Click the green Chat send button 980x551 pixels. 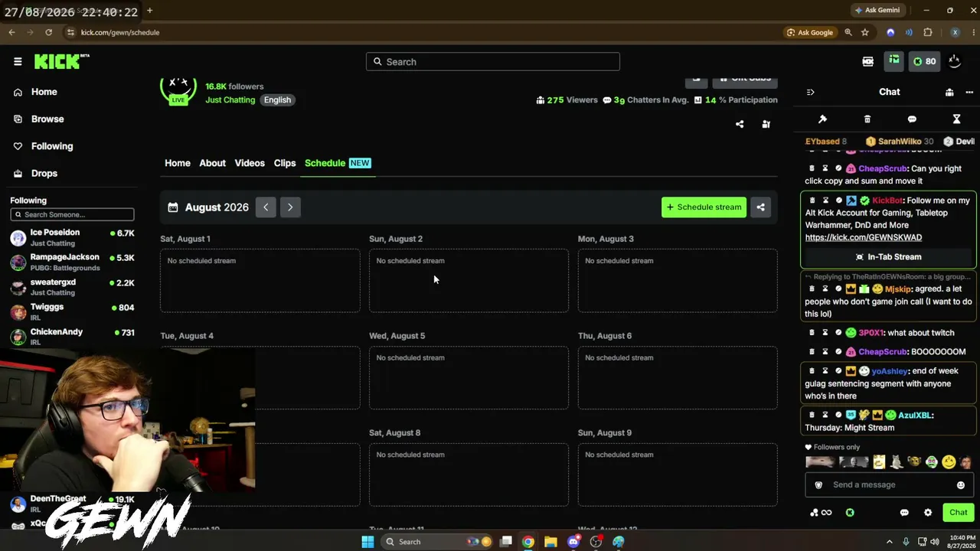pos(959,513)
